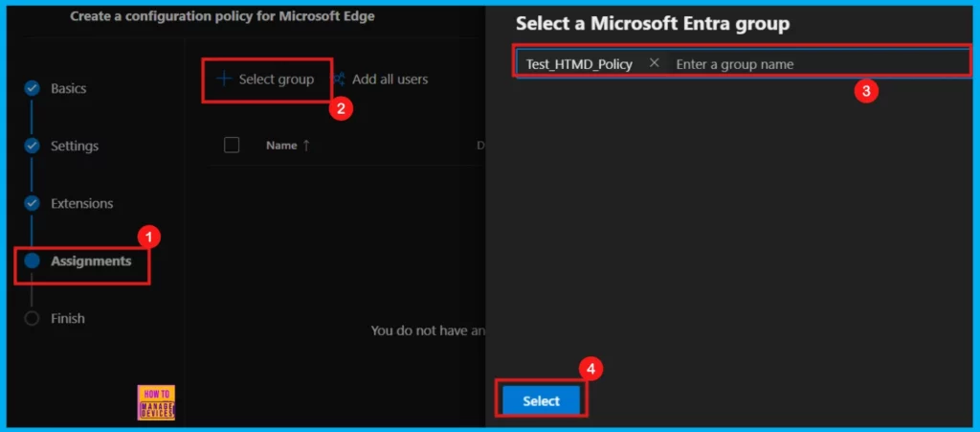Go to the Basics step
The image size is (980, 432).
69,88
